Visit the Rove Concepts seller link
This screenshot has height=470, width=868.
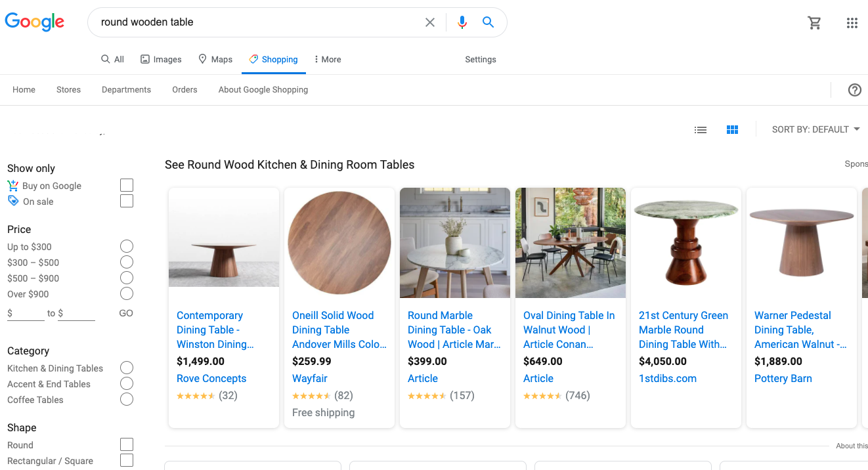pos(211,378)
